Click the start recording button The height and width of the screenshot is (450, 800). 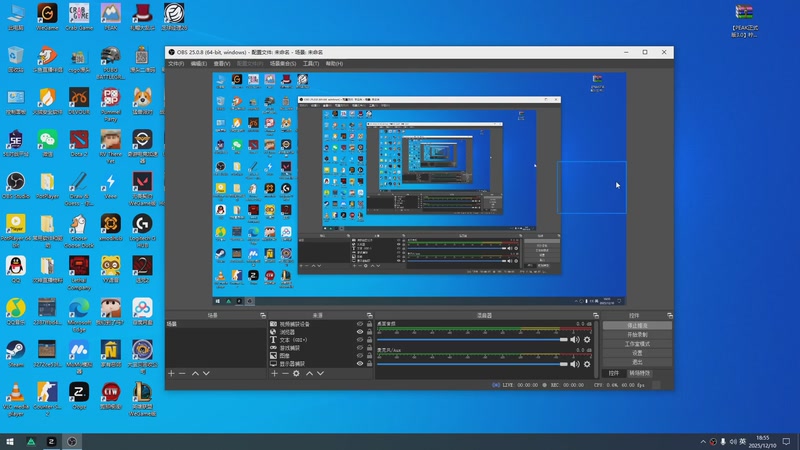[x=637, y=335]
